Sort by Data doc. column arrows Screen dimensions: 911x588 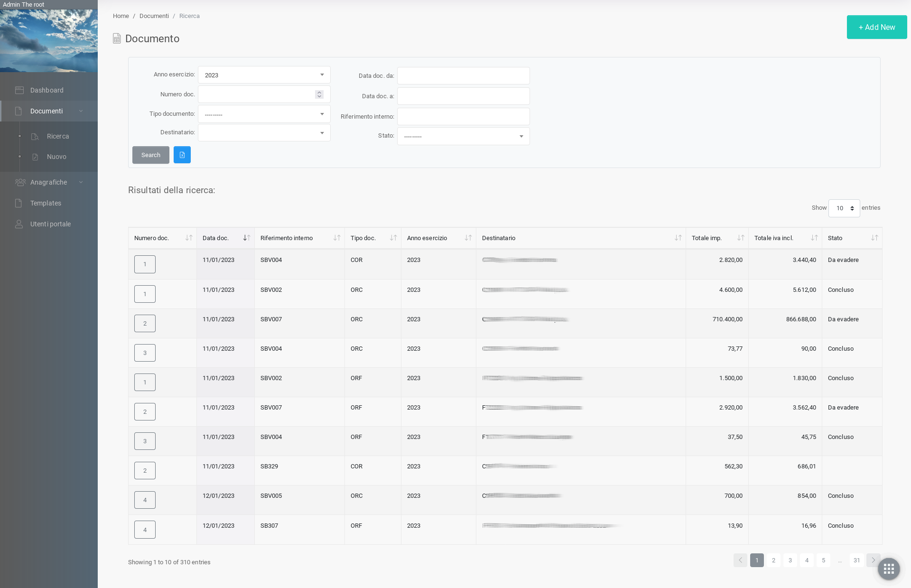246,238
